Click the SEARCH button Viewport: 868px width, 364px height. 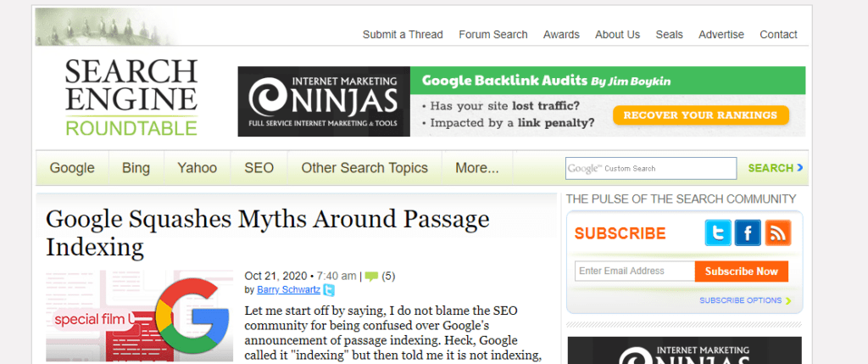[771, 168]
